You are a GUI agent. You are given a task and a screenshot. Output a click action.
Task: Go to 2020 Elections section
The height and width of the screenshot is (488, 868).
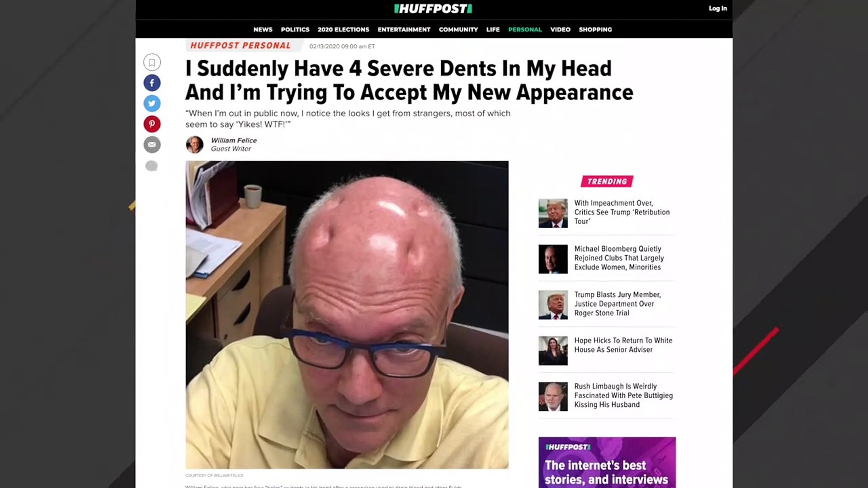click(343, 29)
